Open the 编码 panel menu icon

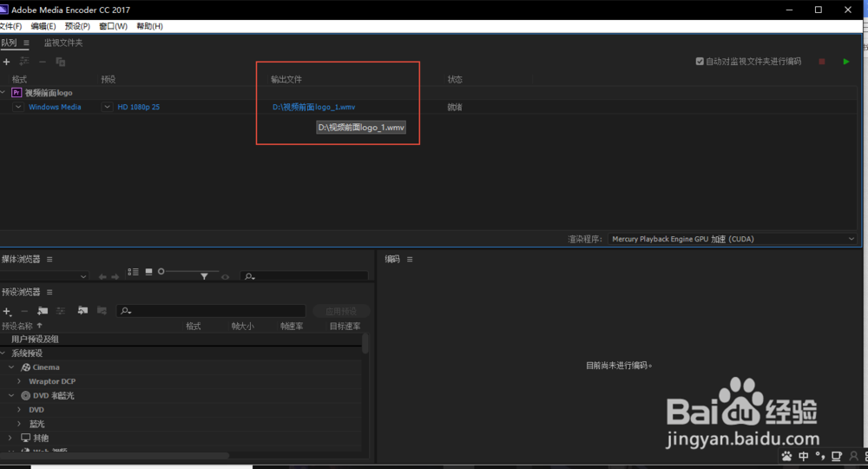tap(410, 259)
